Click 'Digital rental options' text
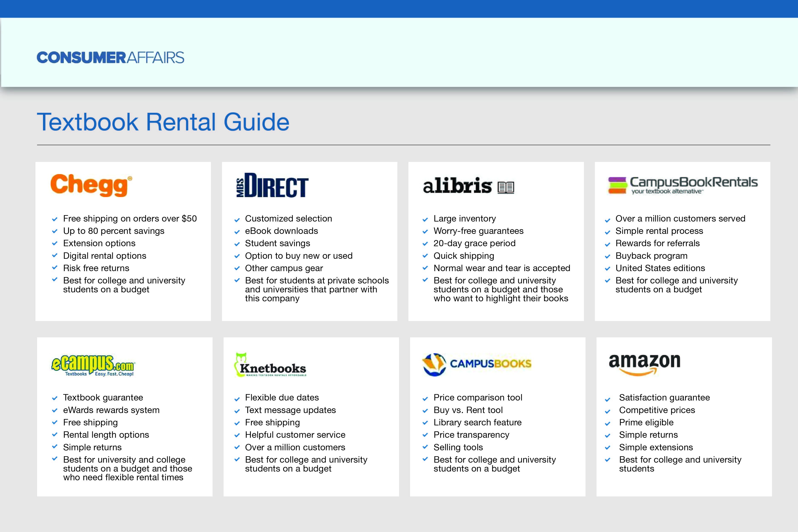Image resolution: width=798 pixels, height=532 pixels. [x=104, y=256]
